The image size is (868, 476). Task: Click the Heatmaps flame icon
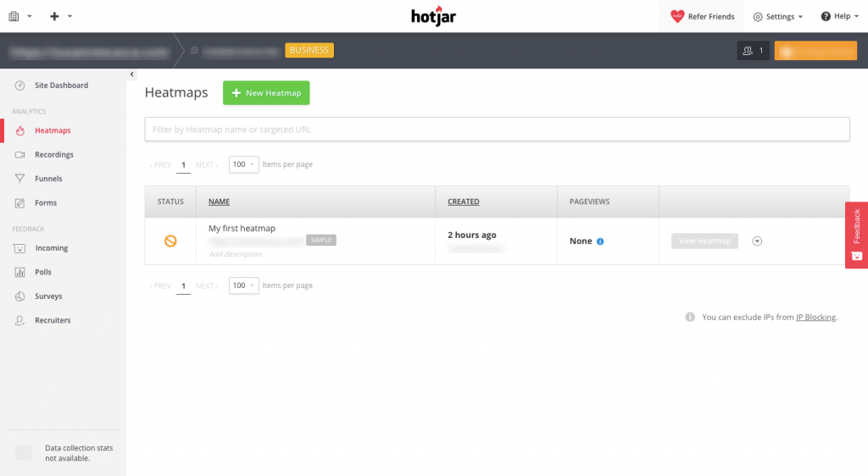tap(20, 130)
